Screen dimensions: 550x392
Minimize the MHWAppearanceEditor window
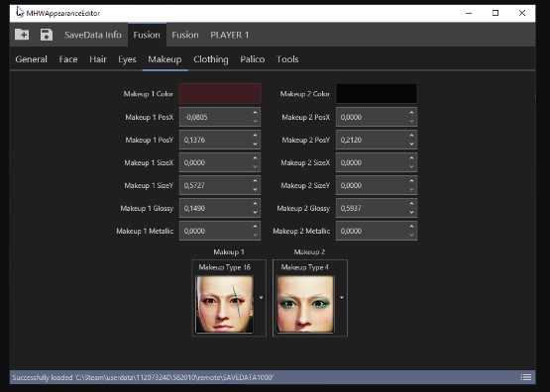(x=469, y=13)
